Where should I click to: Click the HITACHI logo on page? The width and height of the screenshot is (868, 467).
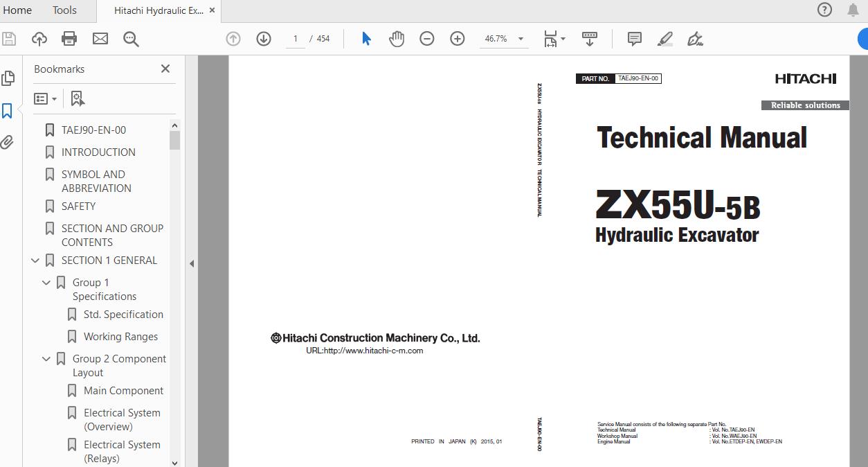coord(806,78)
